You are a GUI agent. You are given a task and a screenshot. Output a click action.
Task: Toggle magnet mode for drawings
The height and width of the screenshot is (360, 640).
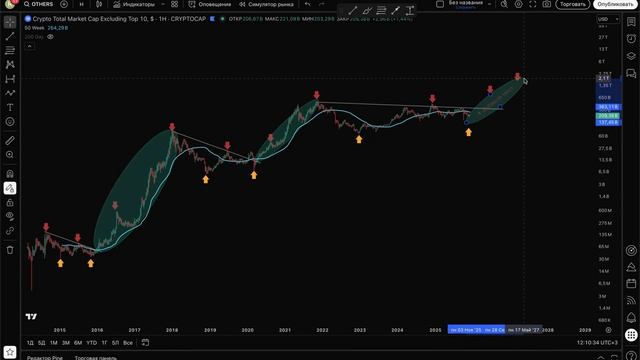coord(10,174)
